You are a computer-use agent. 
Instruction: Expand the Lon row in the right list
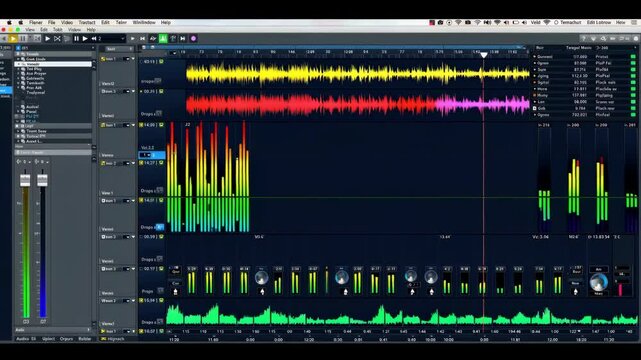point(534,102)
